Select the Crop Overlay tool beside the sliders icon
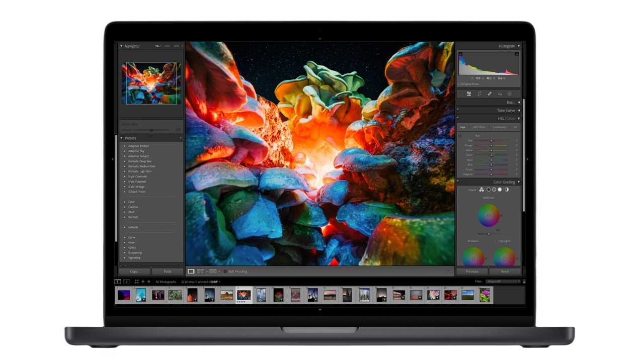Image resolution: width=644 pixels, height=362 pixels. coord(479,94)
